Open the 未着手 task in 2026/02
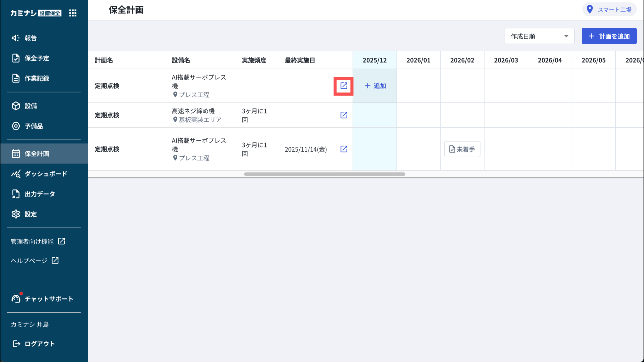644x362 pixels. pos(462,149)
